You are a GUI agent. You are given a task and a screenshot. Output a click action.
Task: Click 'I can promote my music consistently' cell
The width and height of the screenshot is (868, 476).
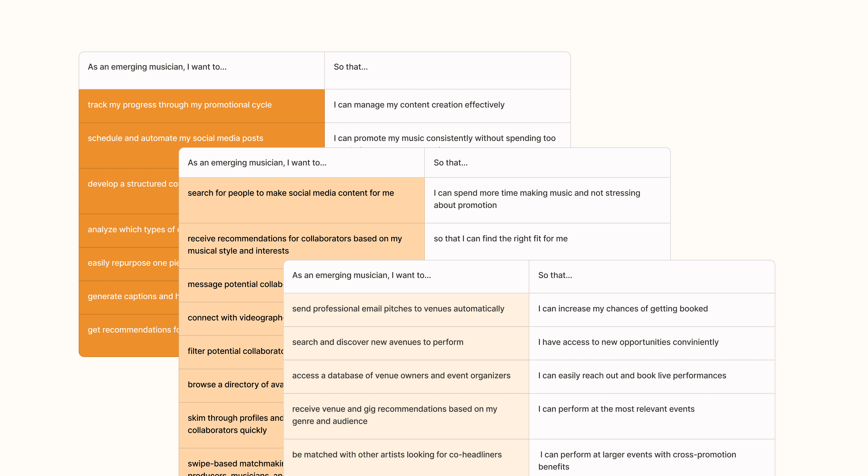[x=448, y=135]
